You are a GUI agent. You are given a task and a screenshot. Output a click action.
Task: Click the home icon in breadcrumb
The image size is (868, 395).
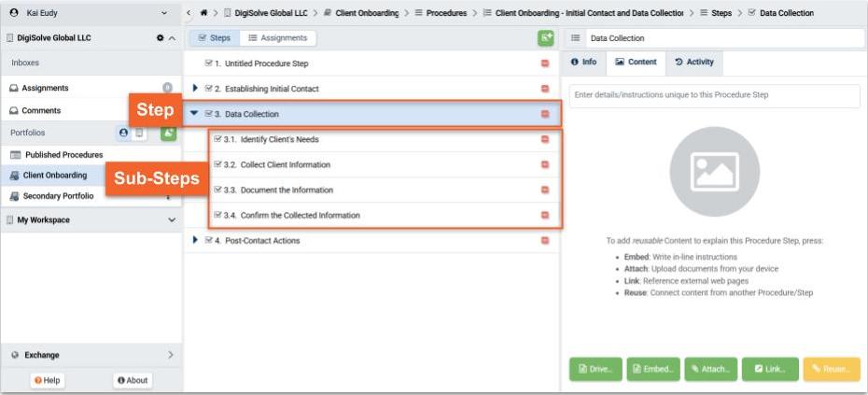click(203, 13)
